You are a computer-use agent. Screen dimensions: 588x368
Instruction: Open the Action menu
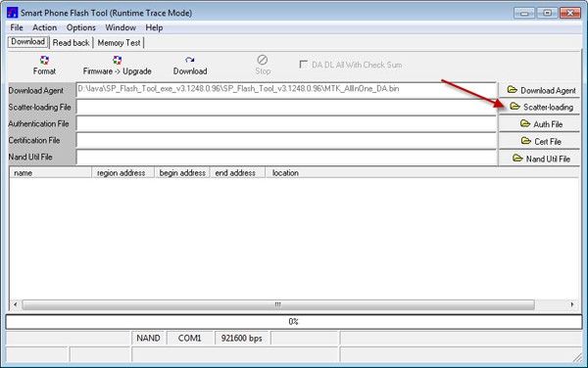point(45,27)
